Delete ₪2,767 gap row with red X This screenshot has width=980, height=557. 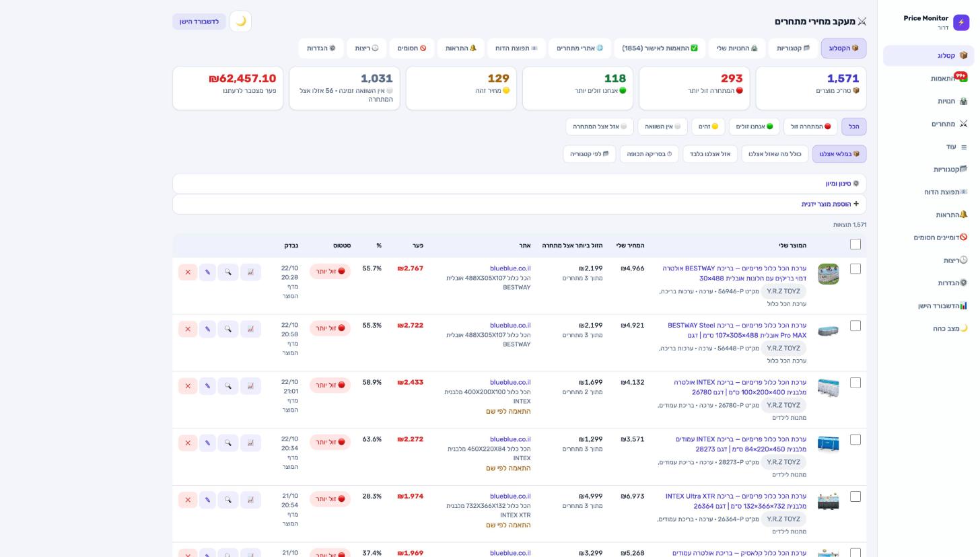[188, 272]
